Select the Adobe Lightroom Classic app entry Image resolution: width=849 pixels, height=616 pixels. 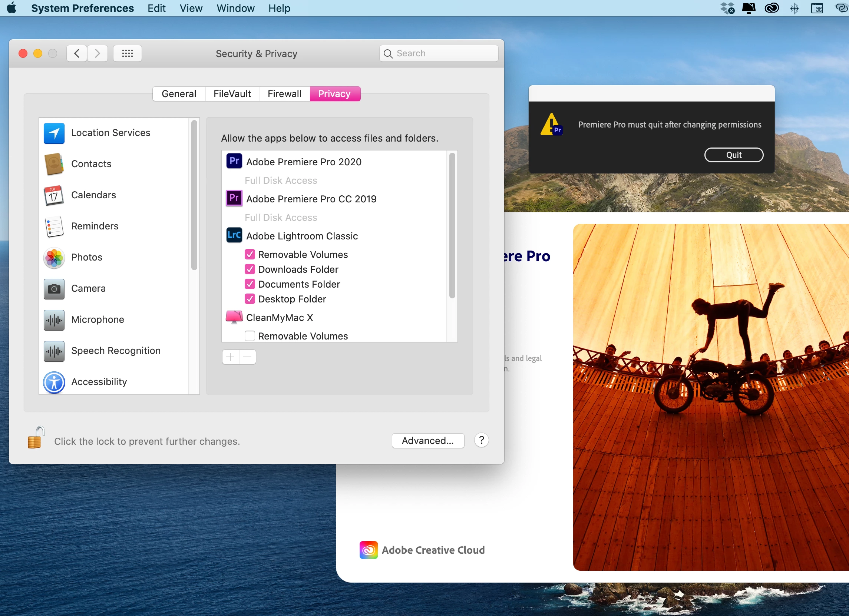[x=302, y=236]
